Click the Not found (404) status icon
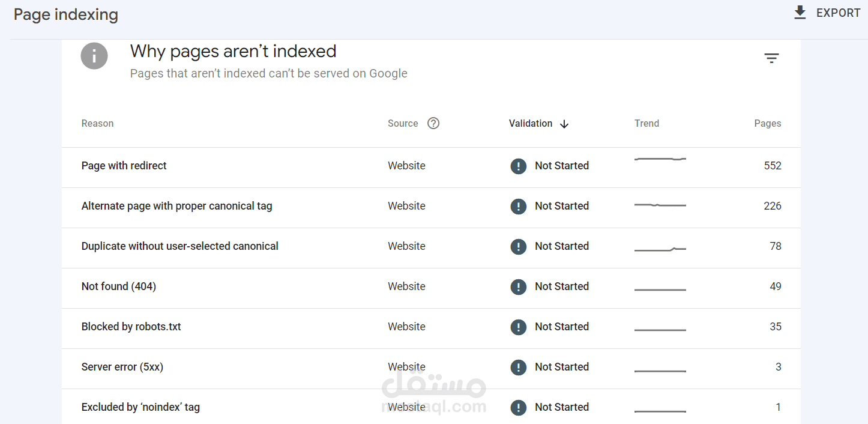 (x=518, y=287)
